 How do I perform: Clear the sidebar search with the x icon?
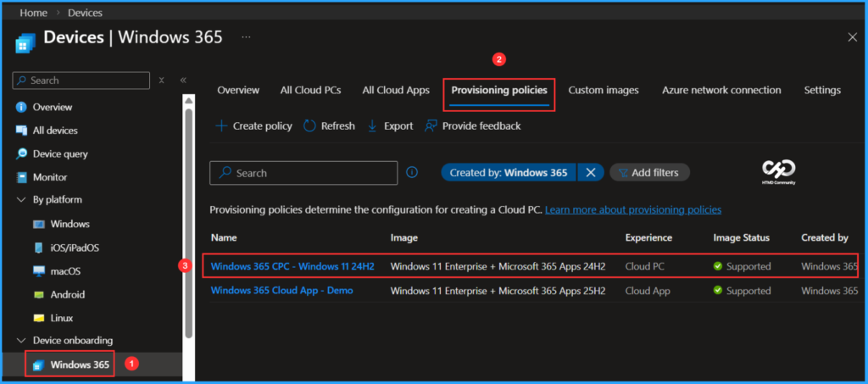[x=162, y=81]
